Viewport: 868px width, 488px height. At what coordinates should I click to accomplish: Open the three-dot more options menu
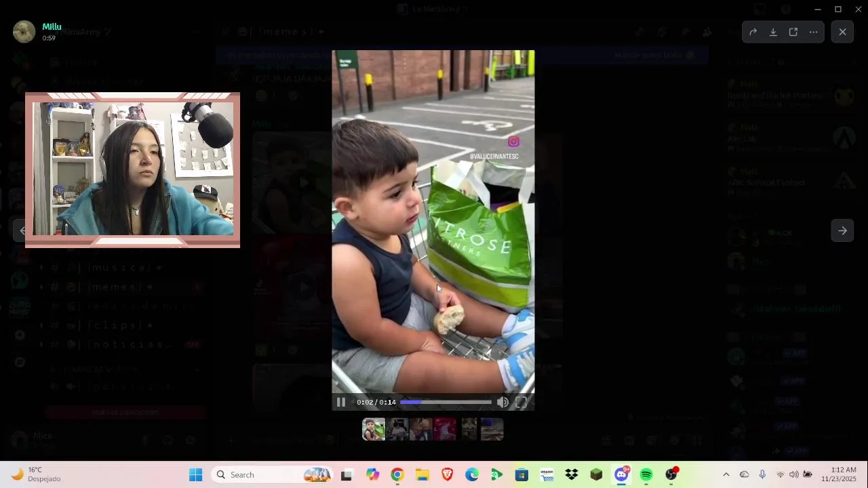[x=814, y=32]
